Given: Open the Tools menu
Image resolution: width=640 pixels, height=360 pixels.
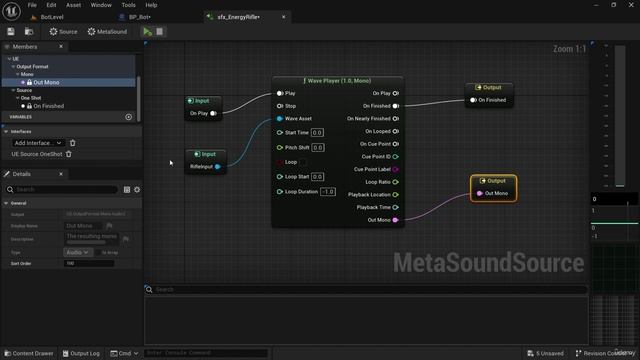Looking at the screenshot, I should (x=128, y=5).
